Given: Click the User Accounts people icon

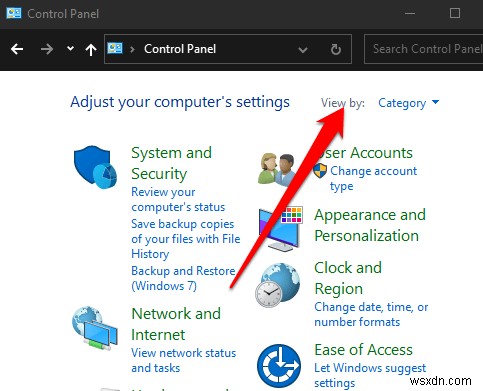Looking at the screenshot, I should pos(276,169).
